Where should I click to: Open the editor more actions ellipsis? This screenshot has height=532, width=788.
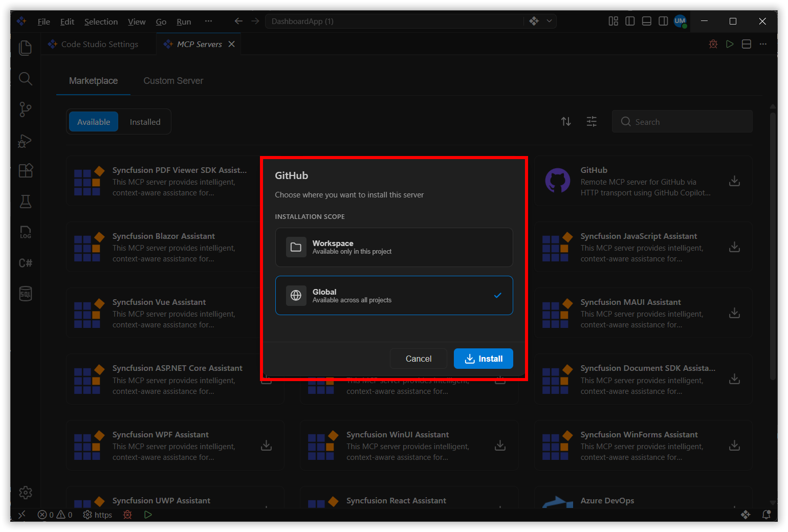pos(763,44)
